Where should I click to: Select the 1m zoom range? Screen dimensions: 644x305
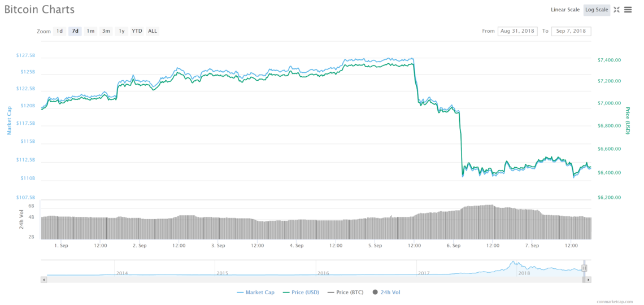tap(90, 31)
